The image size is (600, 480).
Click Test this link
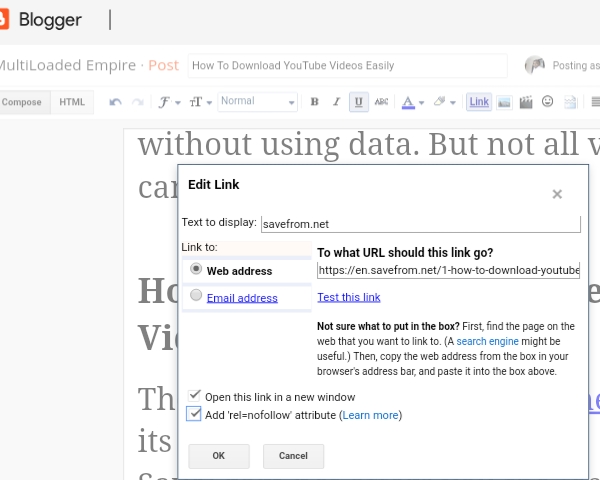(x=349, y=297)
